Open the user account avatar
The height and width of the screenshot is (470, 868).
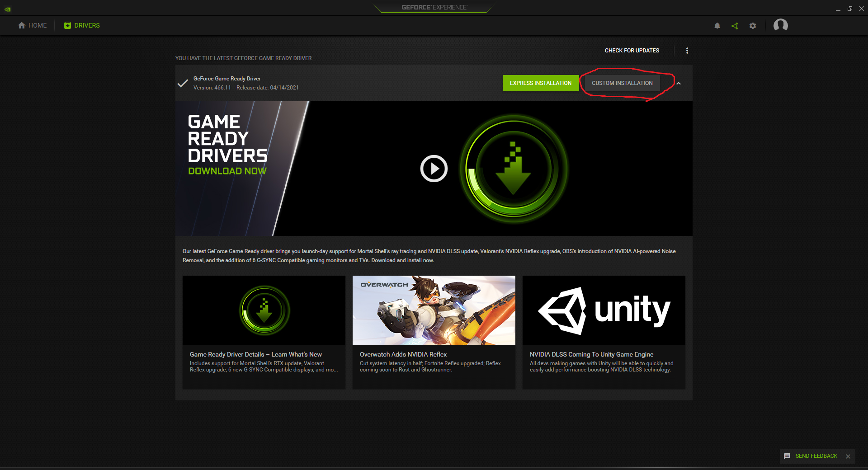[x=781, y=25]
